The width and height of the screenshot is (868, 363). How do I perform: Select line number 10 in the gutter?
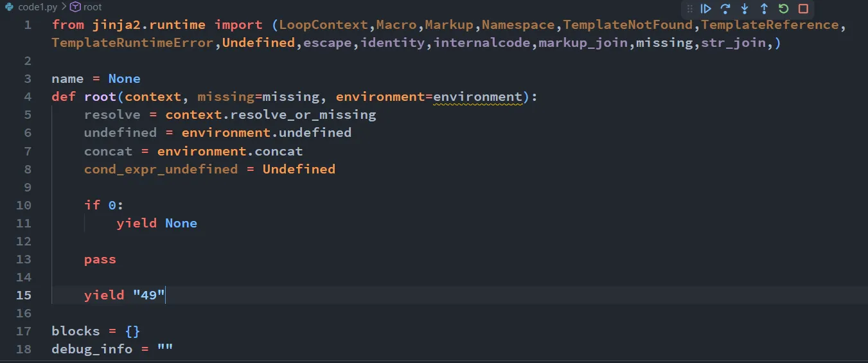pos(24,205)
